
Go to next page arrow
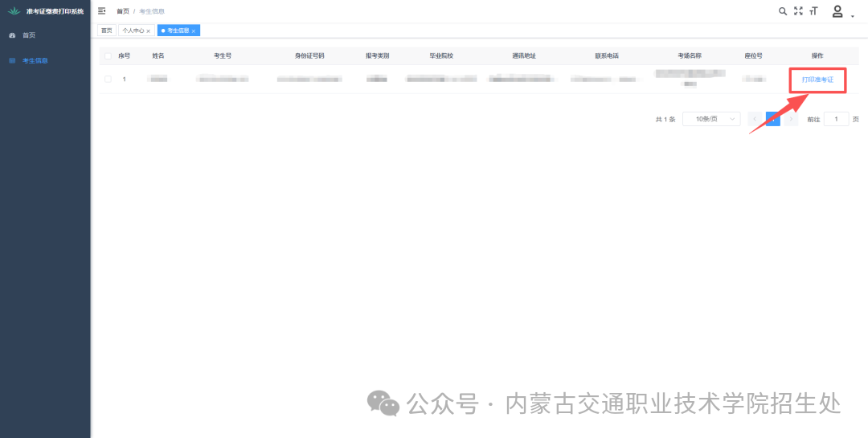click(792, 119)
